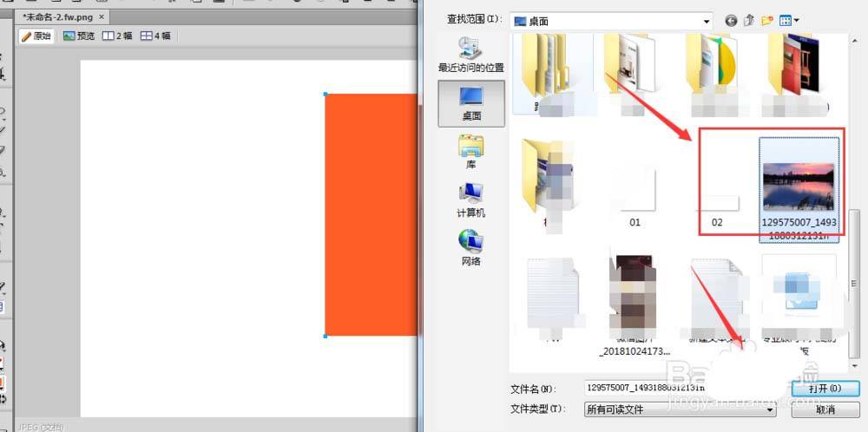Switch to 原始 (Original) view tab
Image resolution: width=868 pixels, height=432 pixels.
[36, 36]
